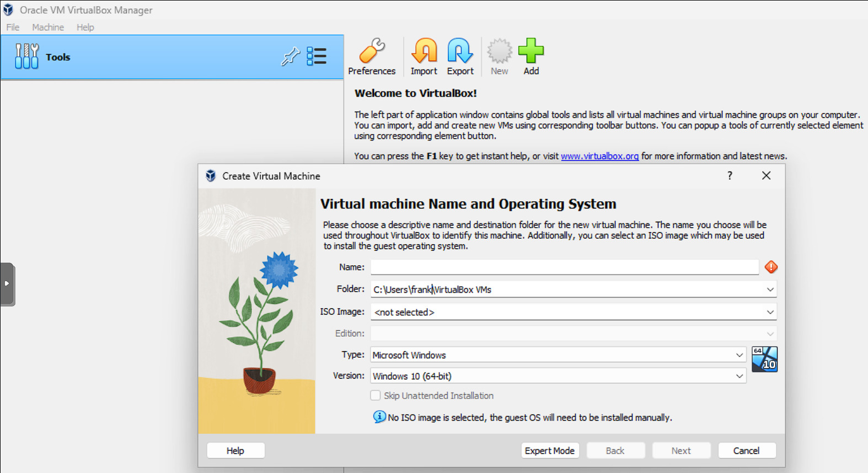868x473 pixels.
Task: Open the Tools list menu icon
Action: click(x=317, y=56)
